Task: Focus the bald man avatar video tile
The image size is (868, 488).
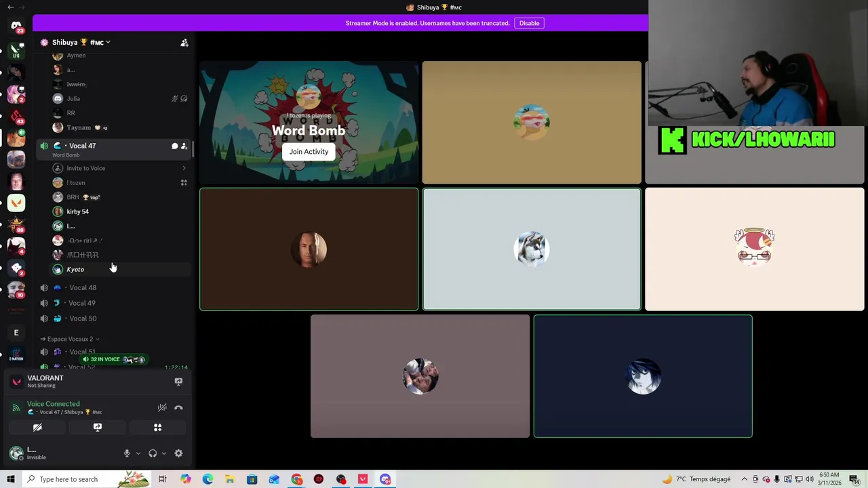Action: [x=309, y=249]
